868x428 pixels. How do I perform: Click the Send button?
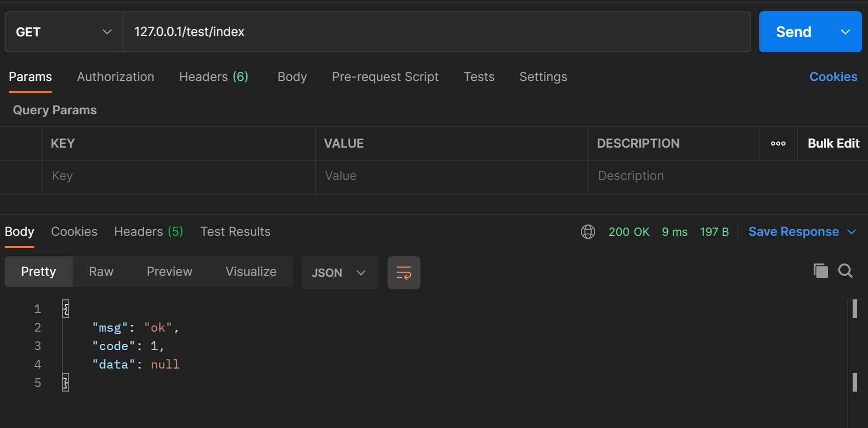(793, 32)
